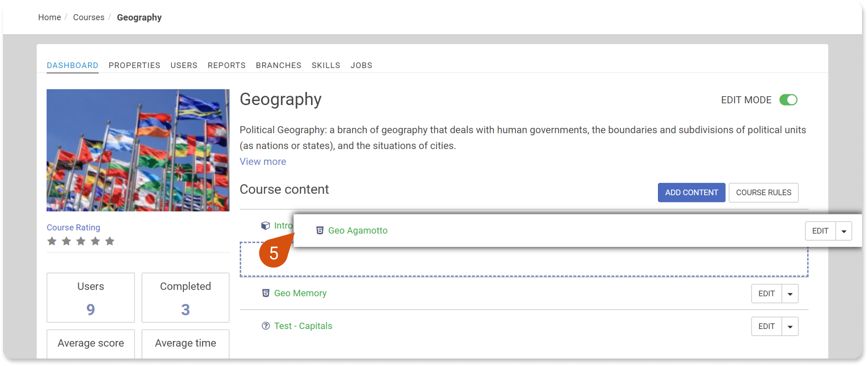Viewport: 868px width, 366px height.
Task: Click the orange step 5 marker
Action: pos(274,253)
